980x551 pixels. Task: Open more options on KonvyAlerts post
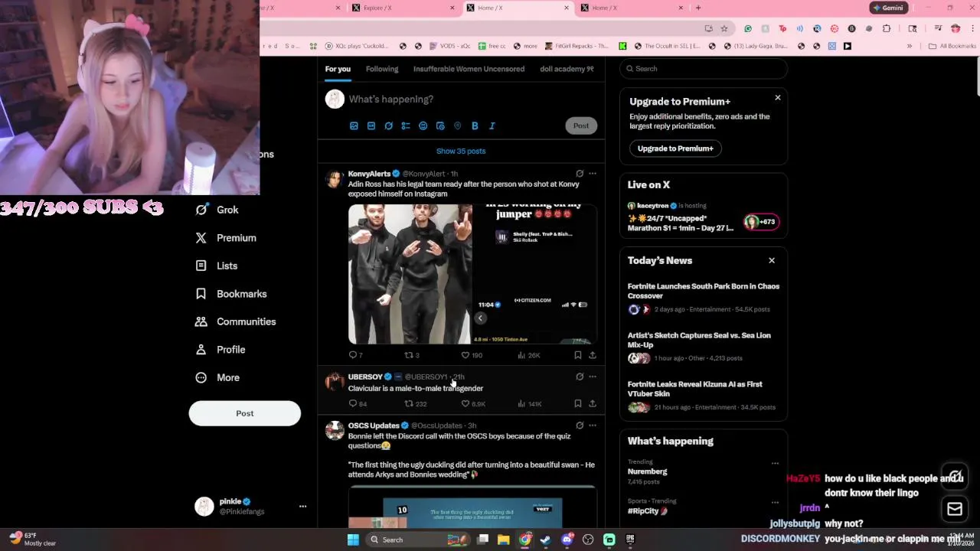coord(592,174)
